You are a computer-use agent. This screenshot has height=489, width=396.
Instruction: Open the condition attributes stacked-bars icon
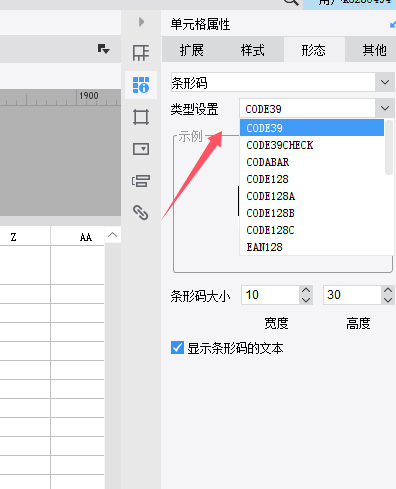(141, 181)
